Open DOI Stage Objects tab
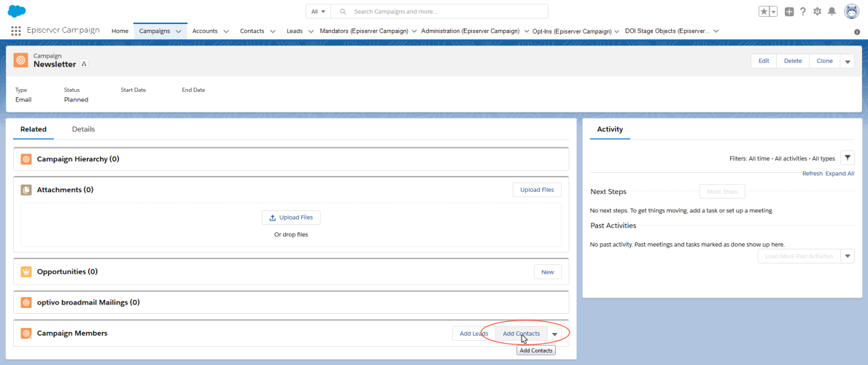868x365 pixels. click(667, 31)
